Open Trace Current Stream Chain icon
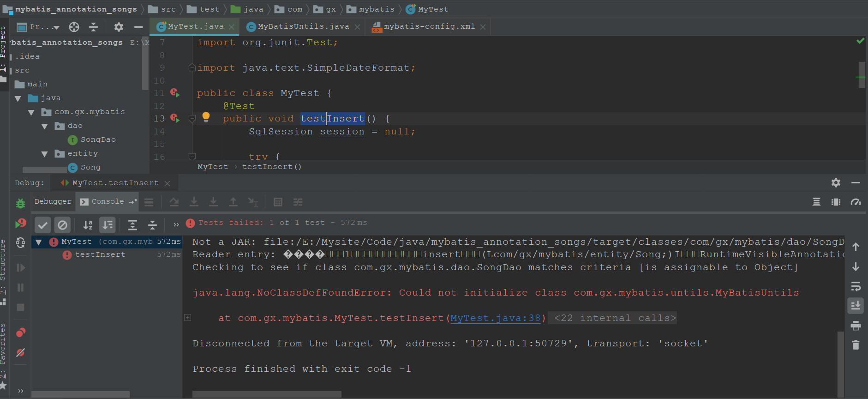868x399 pixels. 298,202
